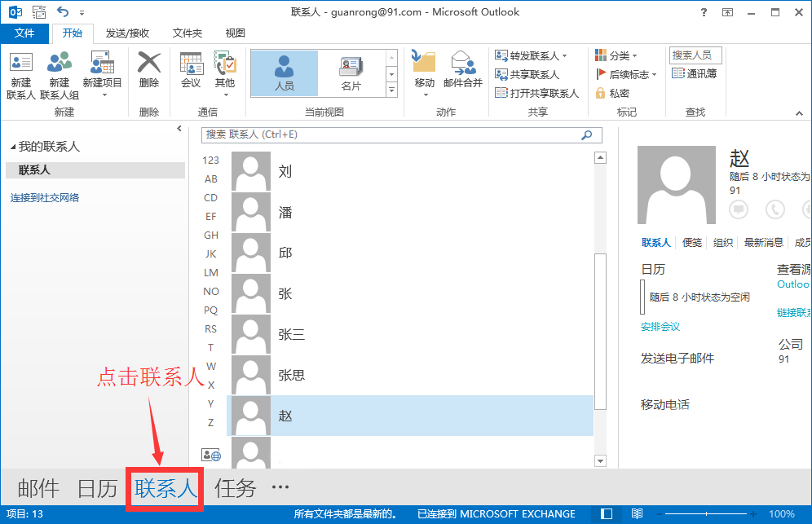Jump to the LM index letters
This screenshot has width=812, height=524.
point(211,273)
